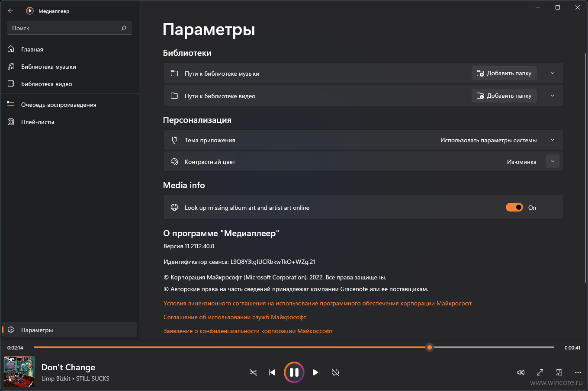The width and height of the screenshot is (588, 391).
Task: Switch to full screen view
Action: [x=540, y=372]
